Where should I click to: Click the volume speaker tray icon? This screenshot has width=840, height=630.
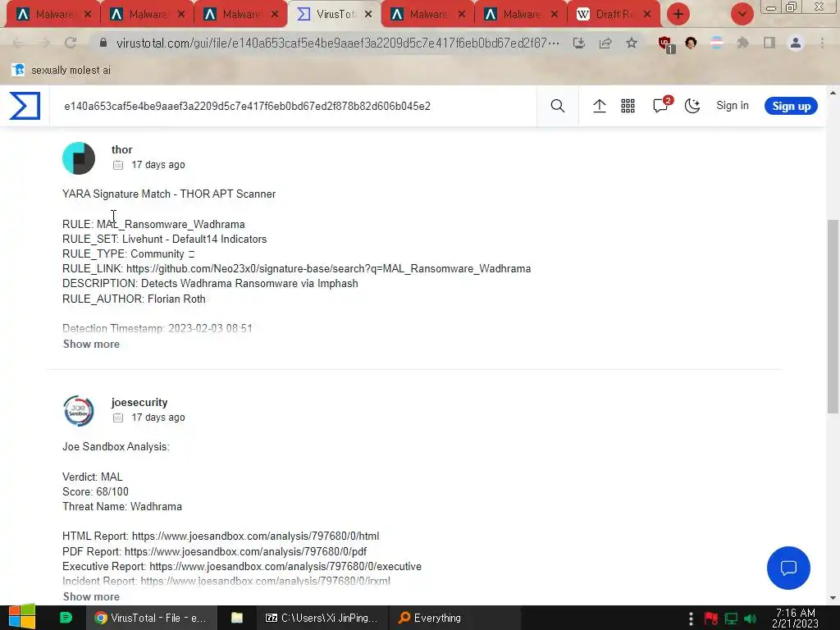coord(751,619)
